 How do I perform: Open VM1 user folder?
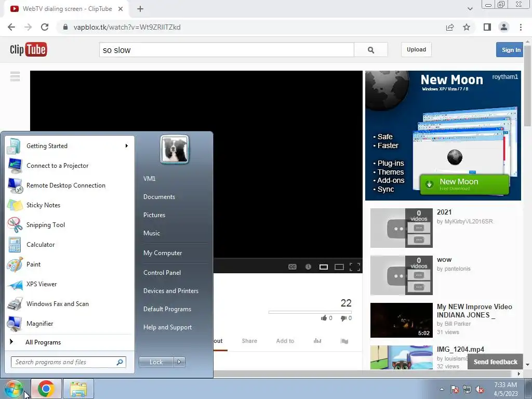click(149, 179)
